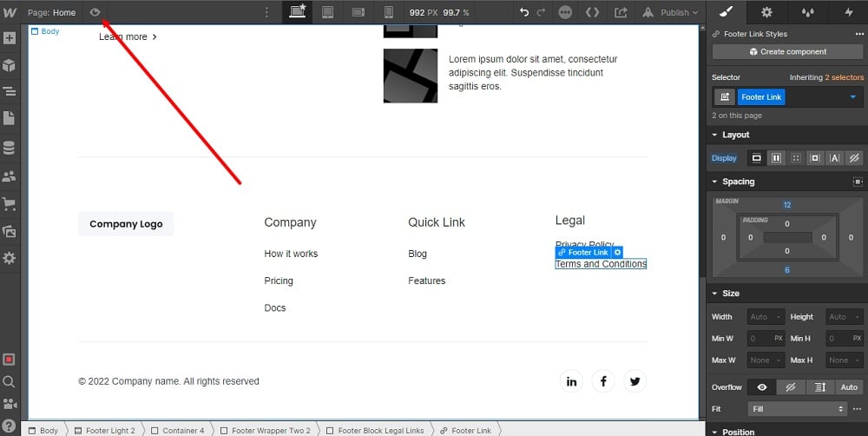868x436 pixels.
Task: Open the Users panel
Action: 10,176
